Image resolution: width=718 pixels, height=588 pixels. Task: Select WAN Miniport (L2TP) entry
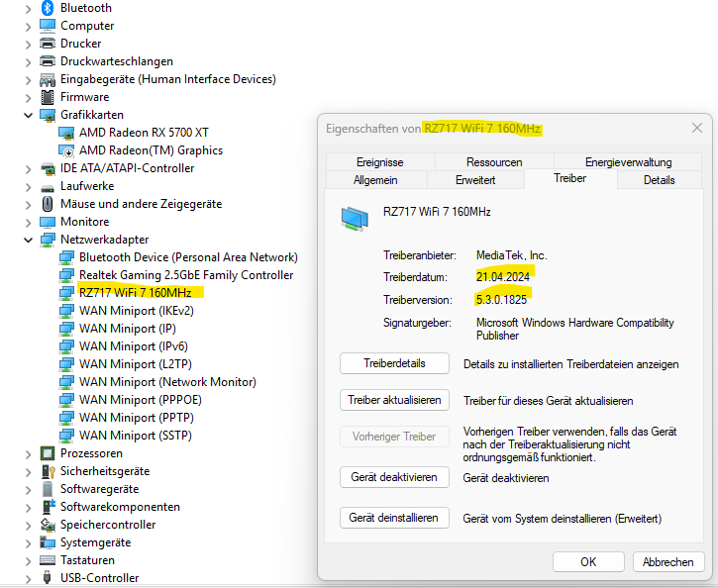click(x=136, y=364)
